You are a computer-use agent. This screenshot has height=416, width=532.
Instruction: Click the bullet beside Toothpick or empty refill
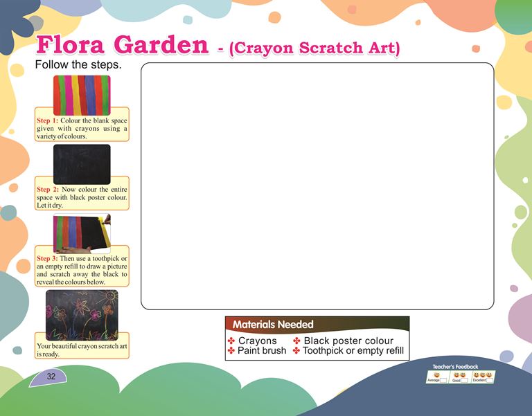(296, 350)
